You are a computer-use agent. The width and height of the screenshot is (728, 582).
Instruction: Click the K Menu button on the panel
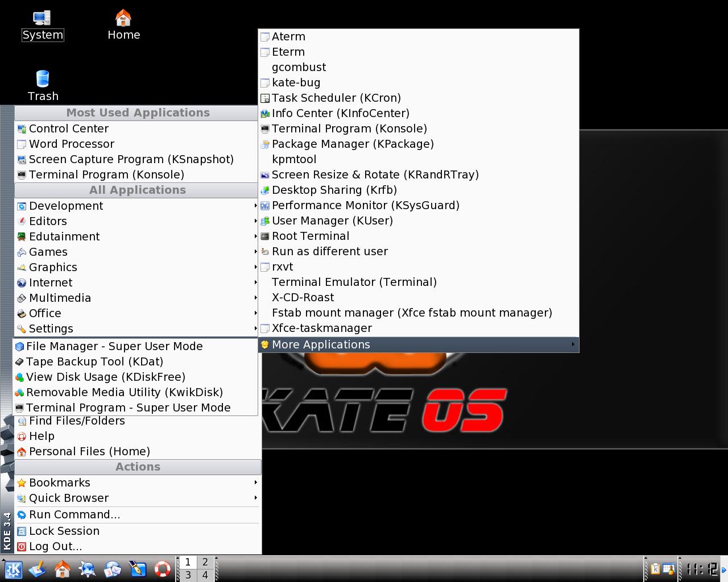pyautogui.click(x=13, y=569)
